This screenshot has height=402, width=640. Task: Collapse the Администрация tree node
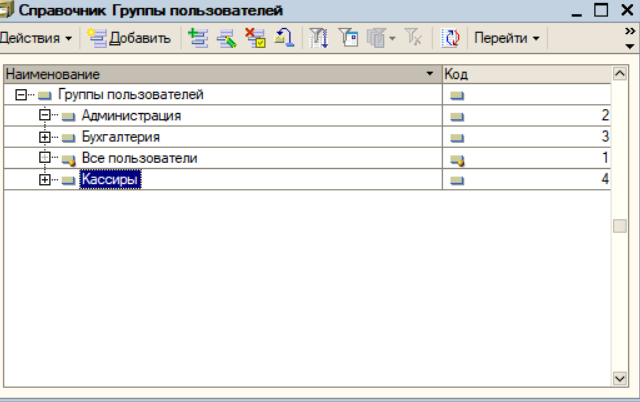(44, 115)
